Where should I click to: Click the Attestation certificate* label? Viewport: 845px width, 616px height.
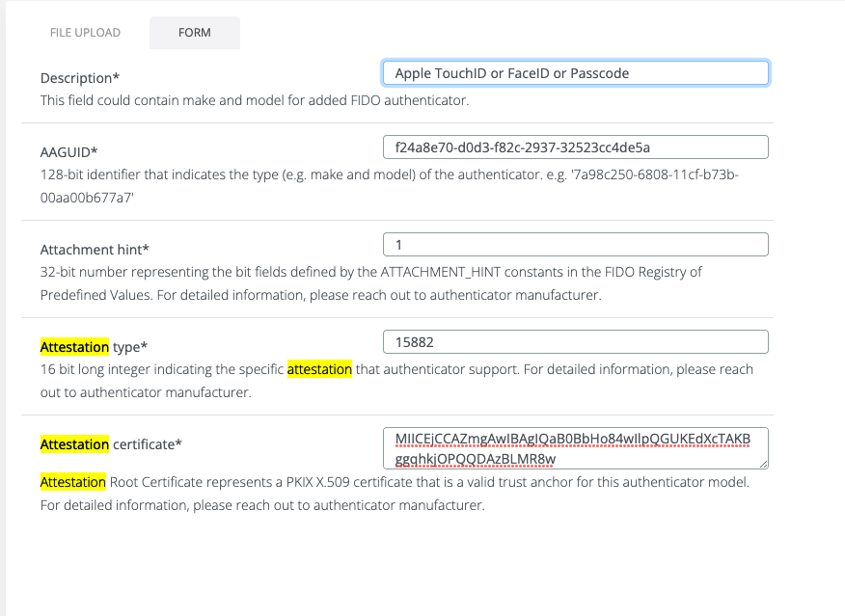(x=111, y=444)
